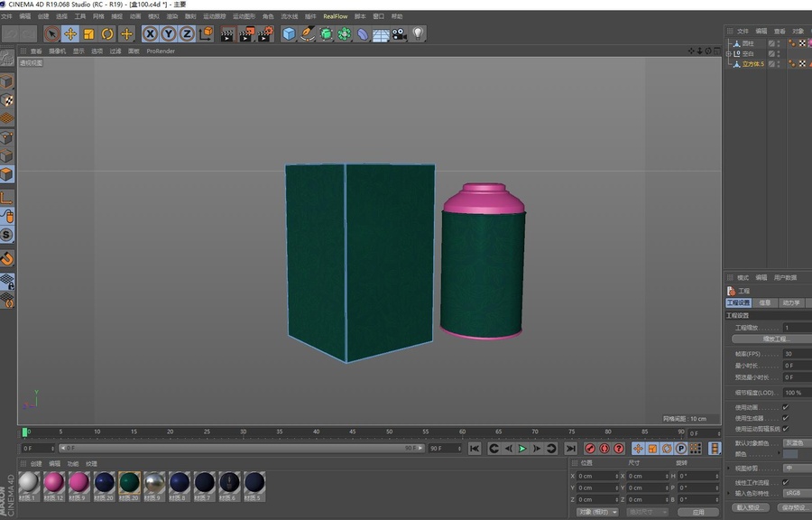Open the deformer object icon
812x520 pixels.
363,34
